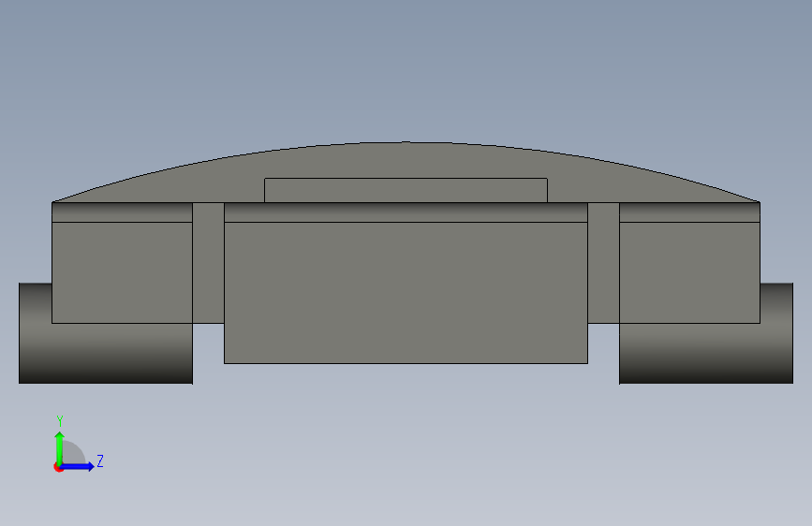The image size is (812, 526).
Task: Select the left dark cylinder roller
Action: point(106,353)
